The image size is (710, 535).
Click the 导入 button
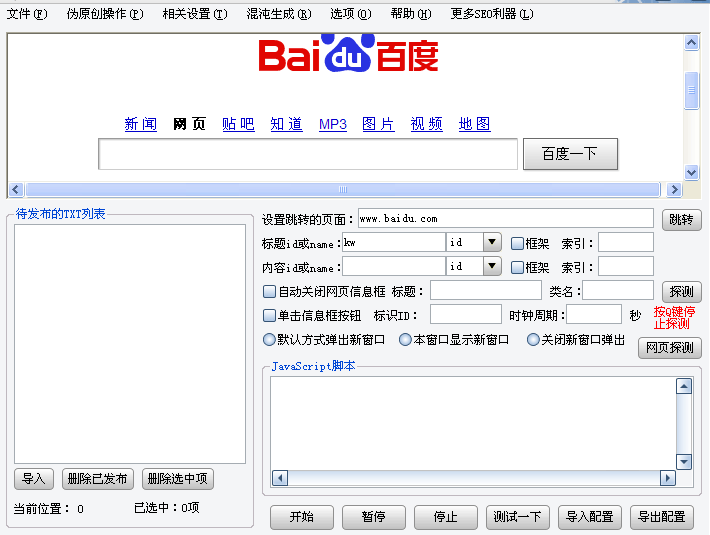(x=34, y=479)
